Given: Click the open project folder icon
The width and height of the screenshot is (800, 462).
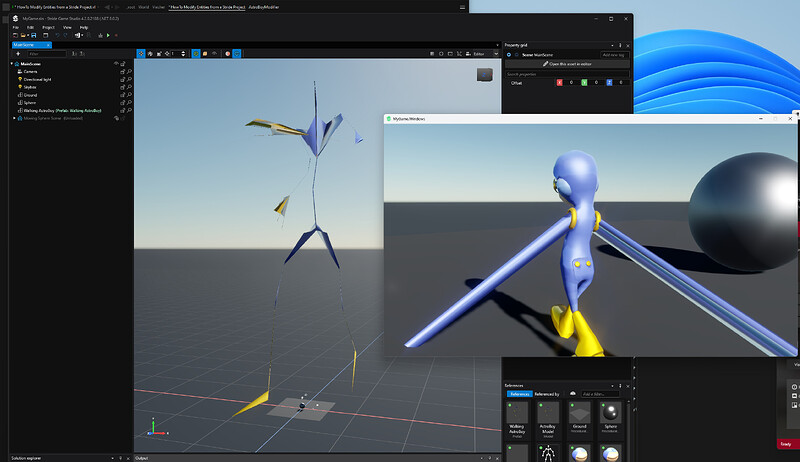Looking at the screenshot, I should click(x=23, y=35).
